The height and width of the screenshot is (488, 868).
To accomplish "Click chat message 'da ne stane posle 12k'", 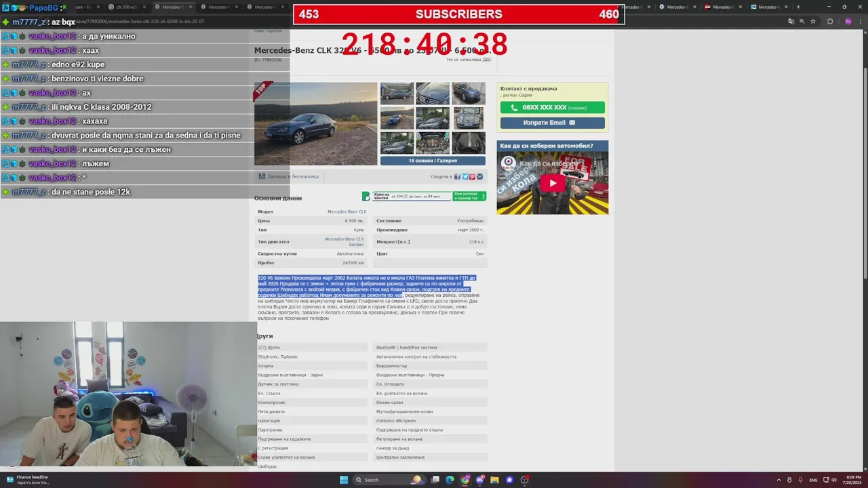I will [91, 192].
